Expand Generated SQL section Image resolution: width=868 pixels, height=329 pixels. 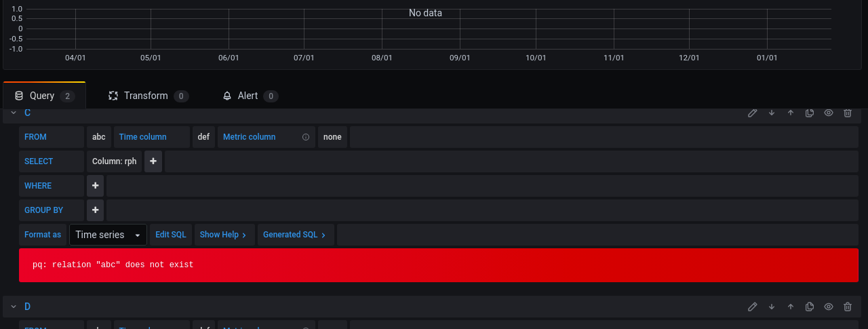(296, 235)
